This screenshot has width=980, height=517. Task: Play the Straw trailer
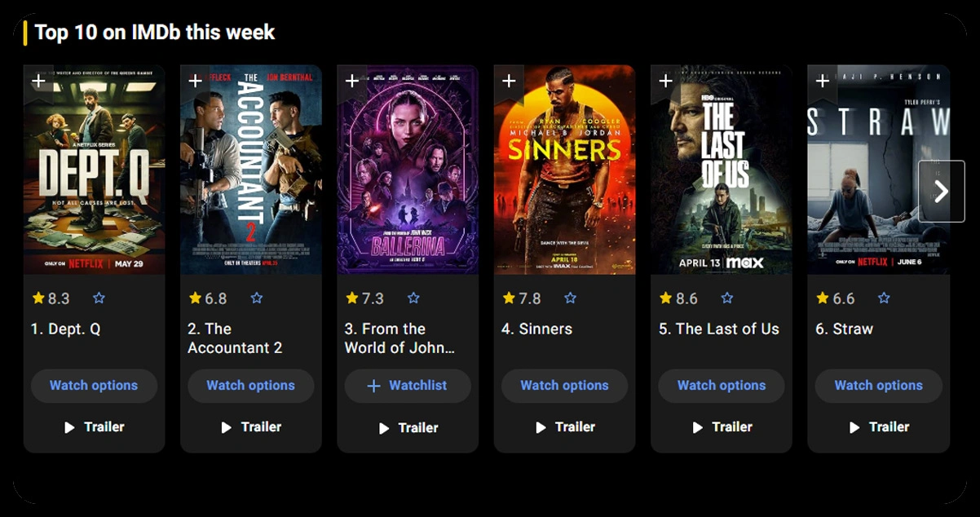pyautogui.click(x=878, y=427)
